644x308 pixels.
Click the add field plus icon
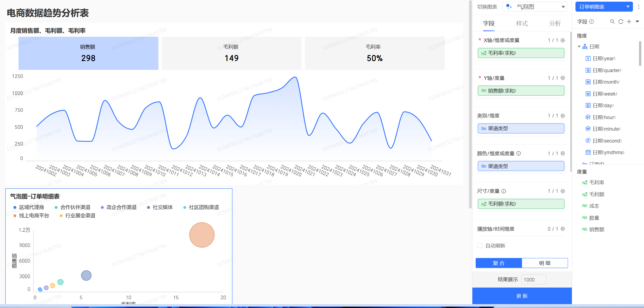coord(629,22)
